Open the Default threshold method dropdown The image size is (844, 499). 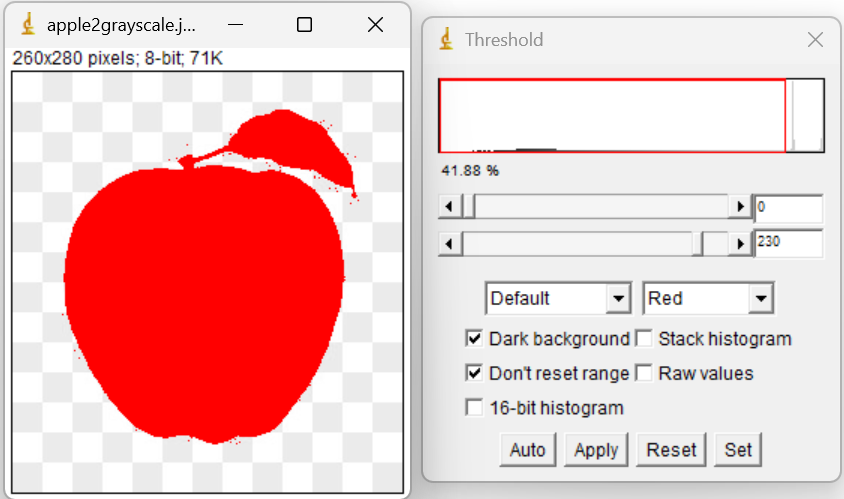tap(558, 298)
